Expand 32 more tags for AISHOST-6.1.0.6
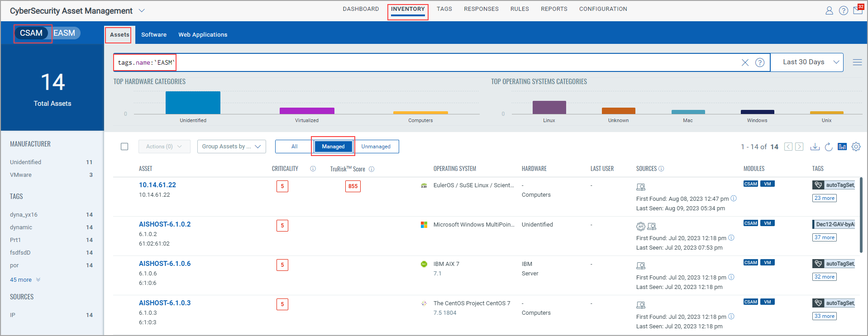Image resolution: width=868 pixels, height=336 pixels. [x=825, y=277]
